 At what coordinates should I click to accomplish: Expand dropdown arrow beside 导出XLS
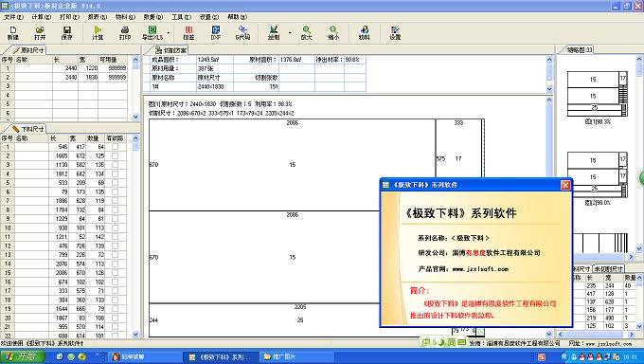pyautogui.click(x=169, y=33)
